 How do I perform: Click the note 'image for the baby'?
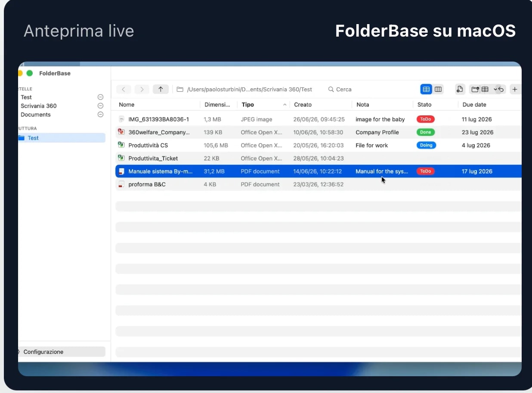coord(380,119)
